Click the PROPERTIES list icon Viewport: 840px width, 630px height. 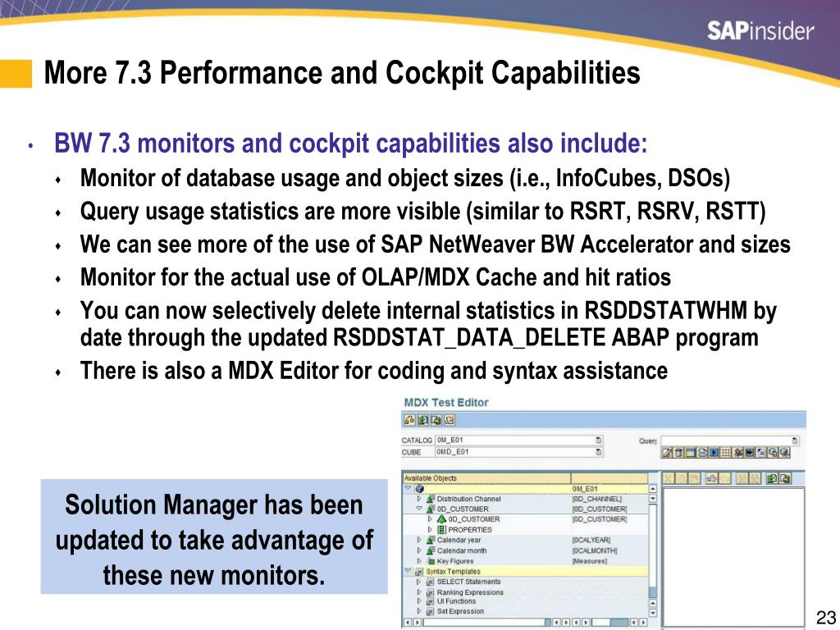click(x=441, y=529)
